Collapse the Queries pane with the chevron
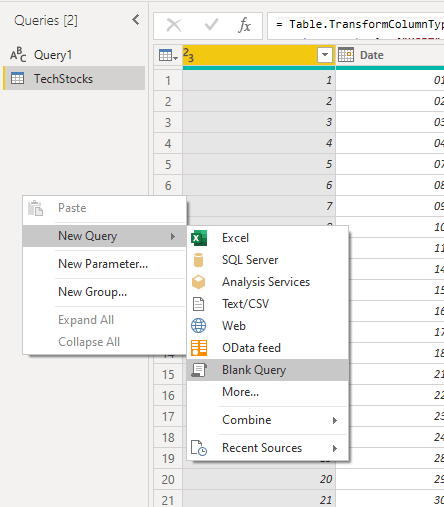 136,20
